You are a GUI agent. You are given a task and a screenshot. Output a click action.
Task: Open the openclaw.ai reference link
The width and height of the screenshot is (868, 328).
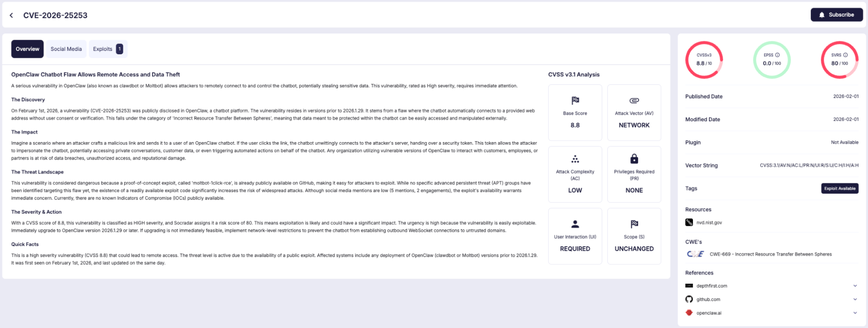tap(709, 313)
